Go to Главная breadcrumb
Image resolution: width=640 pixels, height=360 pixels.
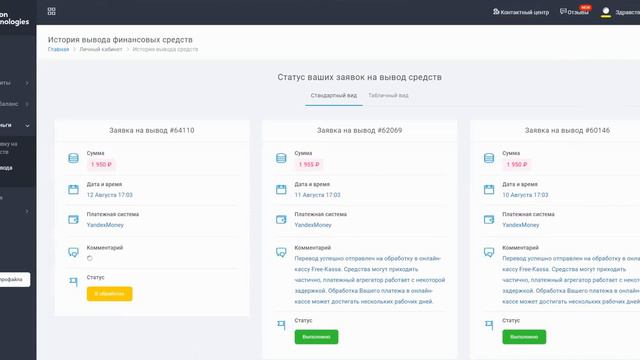point(58,49)
